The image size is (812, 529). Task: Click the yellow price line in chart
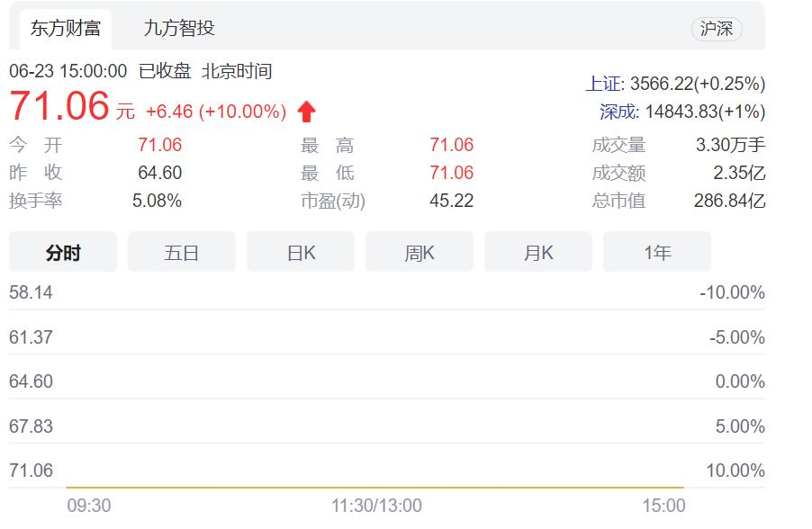374,488
